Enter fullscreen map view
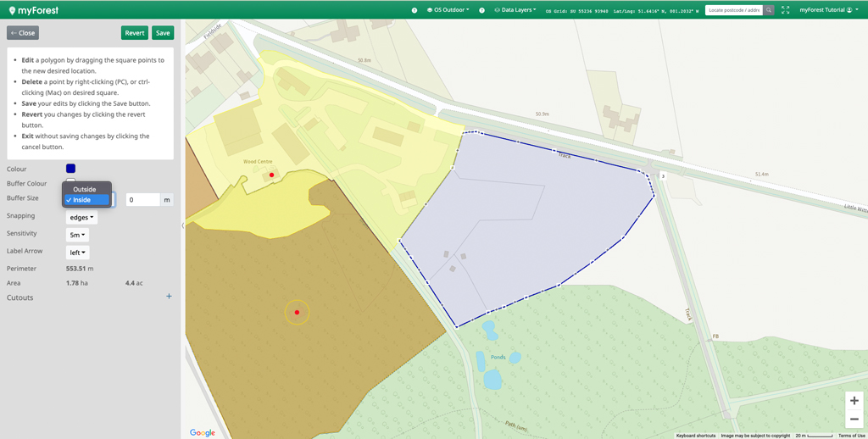Screen dimensions: 868x439 tap(785, 10)
